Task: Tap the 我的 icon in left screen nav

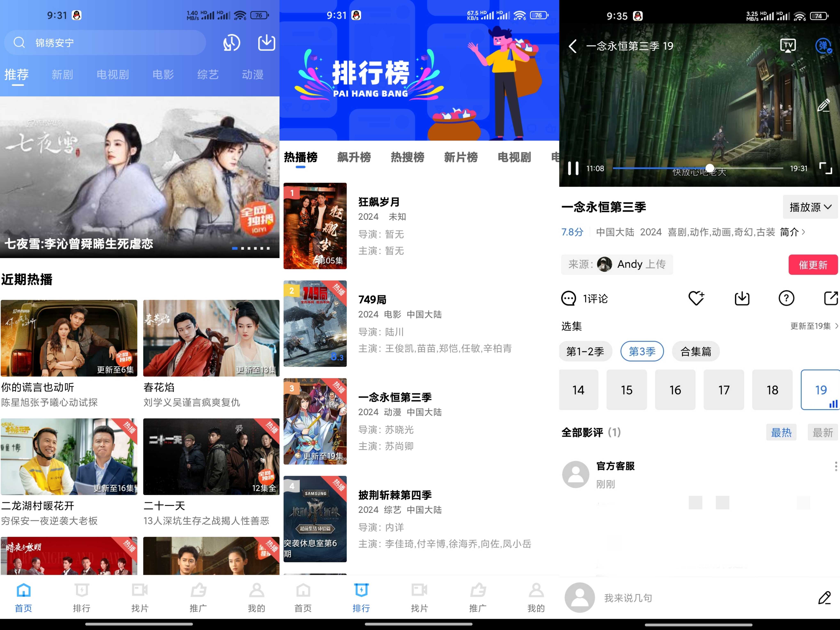Action: (257, 590)
